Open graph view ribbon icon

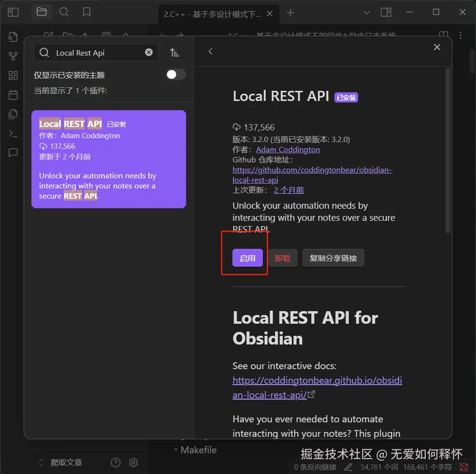click(x=13, y=56)
